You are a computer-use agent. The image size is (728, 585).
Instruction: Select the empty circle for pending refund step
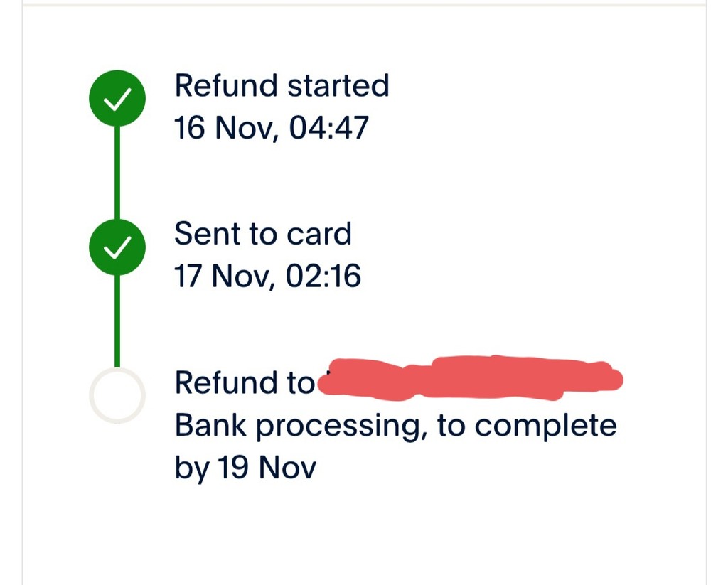pyautogui.click(x=117, y=395)
